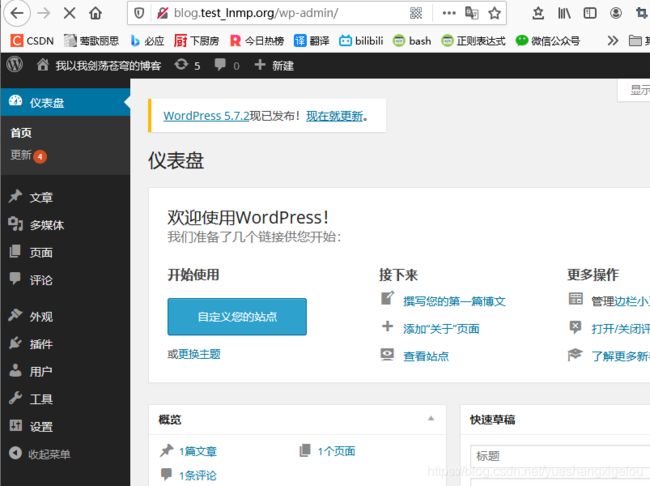This screenshot has height=486, width=650.
Task: Select 仪表盘 in the sidebar menu
Action: coord(65,102)
